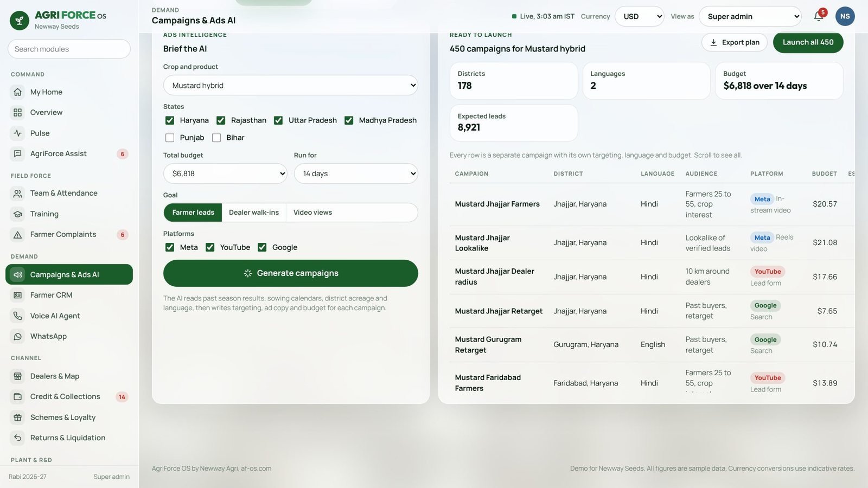The image size is (868, 488).
Task: Click the Rabi 2026-27 season label
Action: 28,477
